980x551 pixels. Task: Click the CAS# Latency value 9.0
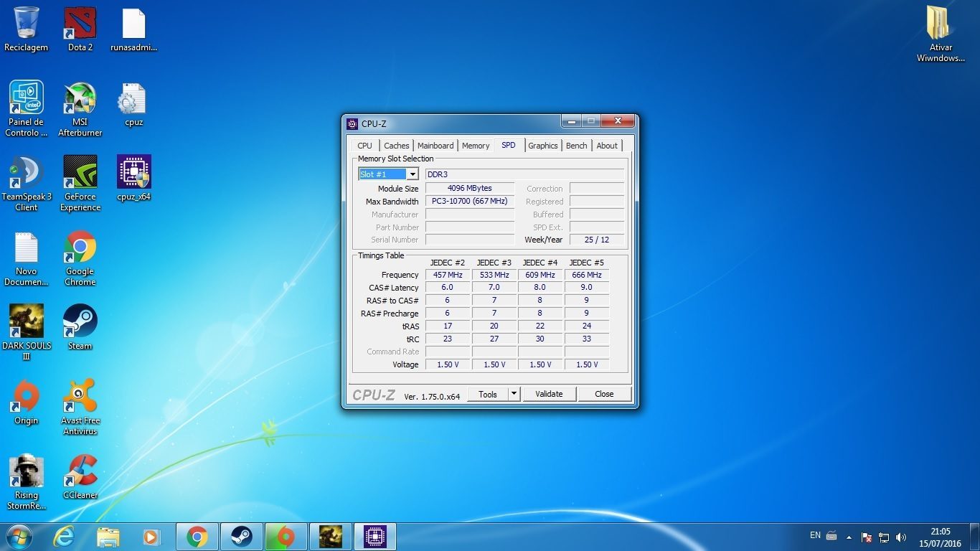[x=587, y=287]
